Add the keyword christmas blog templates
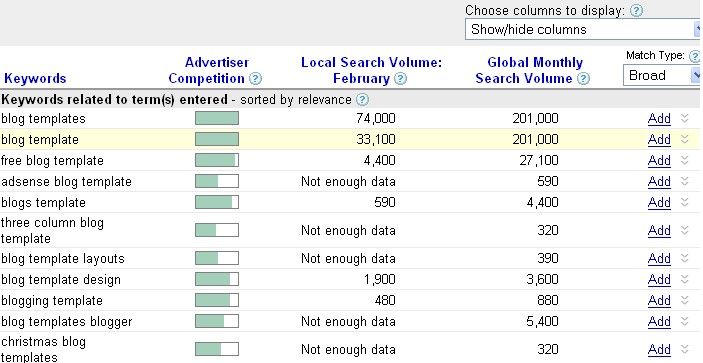This screenshot has width=703, height=363. pyautogui.click(x=659, y=350)
